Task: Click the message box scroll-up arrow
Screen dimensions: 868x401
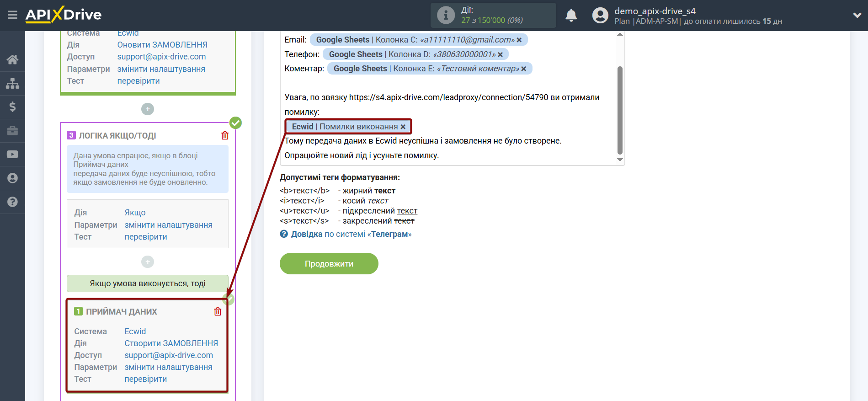Action: [620, 34]
